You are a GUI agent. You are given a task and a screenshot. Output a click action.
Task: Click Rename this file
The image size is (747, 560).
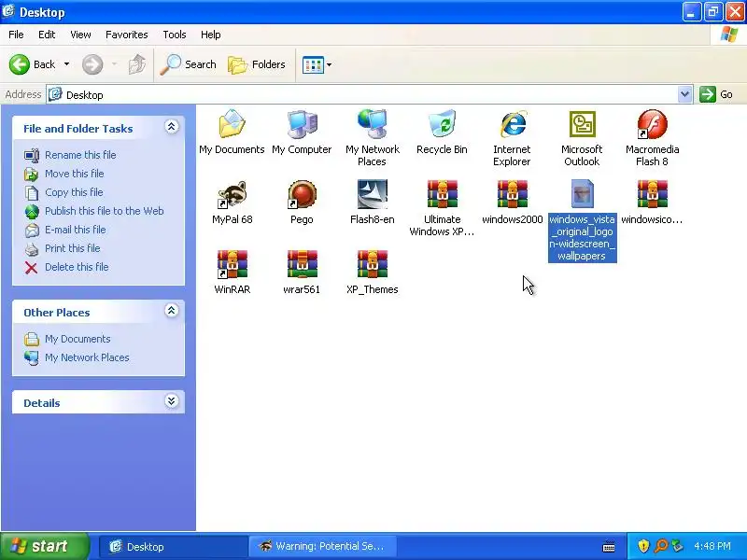tap(69, 155)
